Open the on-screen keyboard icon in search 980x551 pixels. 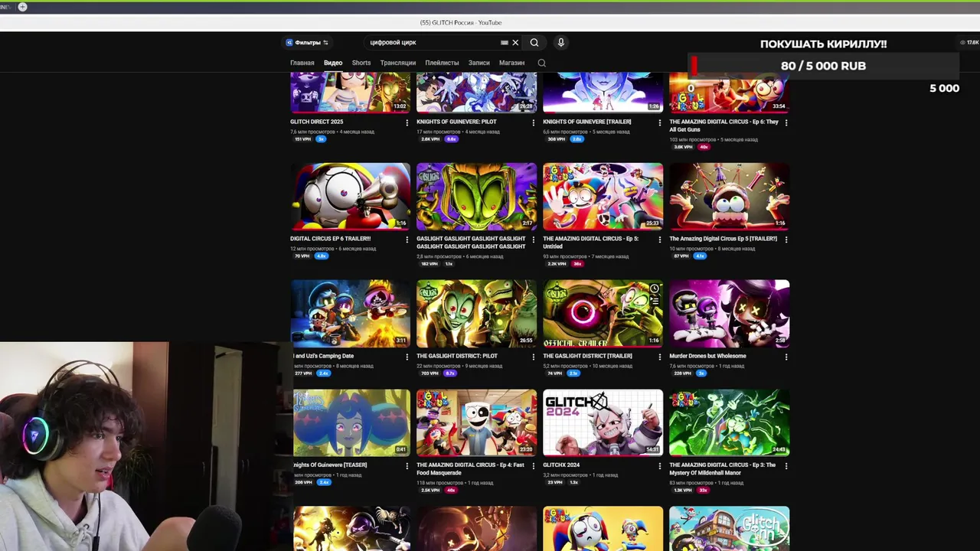tap(505, 43)
